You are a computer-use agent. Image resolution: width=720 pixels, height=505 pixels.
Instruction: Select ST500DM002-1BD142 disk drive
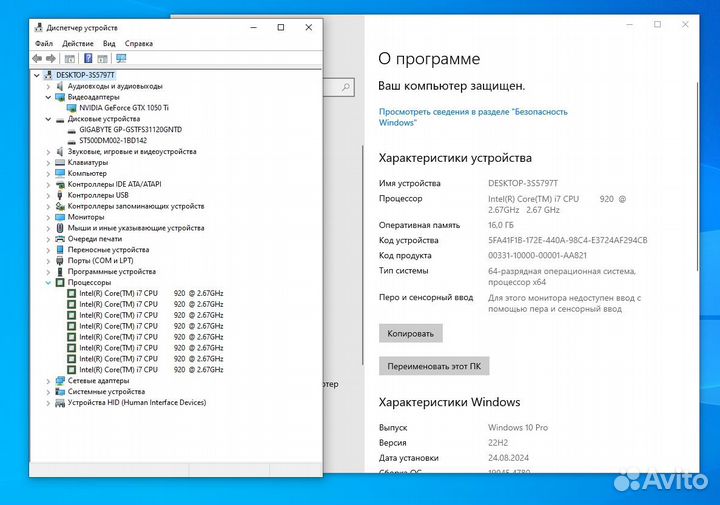click(113, 140)
